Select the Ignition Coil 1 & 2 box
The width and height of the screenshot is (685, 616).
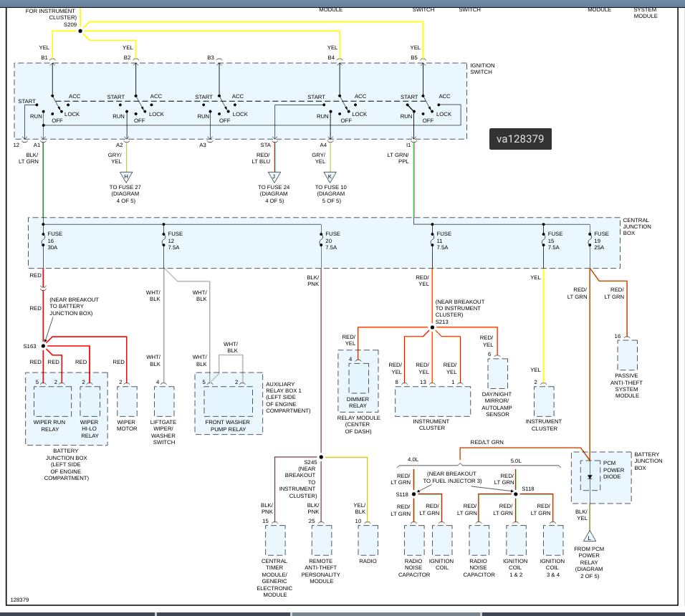click(517, 541)
